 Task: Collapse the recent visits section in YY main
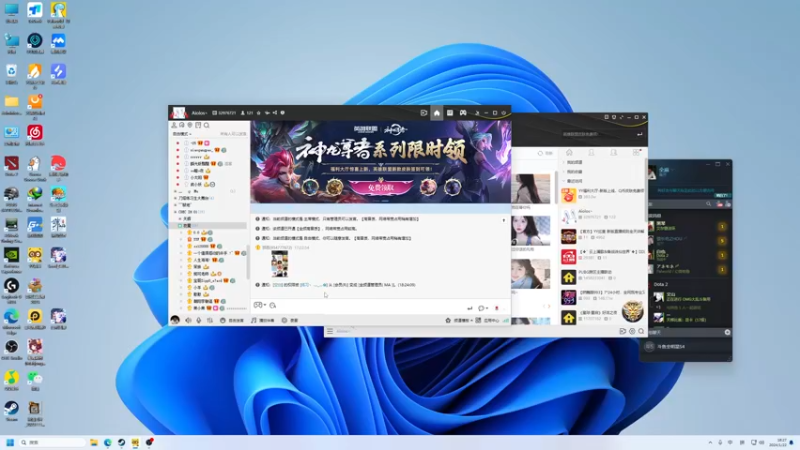574,181
